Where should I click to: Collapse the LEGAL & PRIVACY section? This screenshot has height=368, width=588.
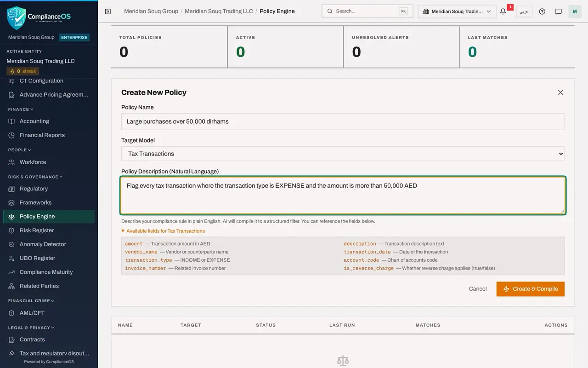point(31,328)
